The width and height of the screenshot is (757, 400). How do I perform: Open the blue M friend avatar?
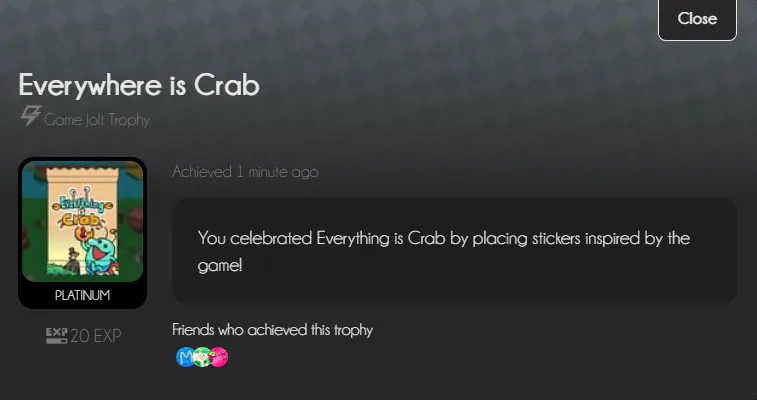tap(185, 356)
